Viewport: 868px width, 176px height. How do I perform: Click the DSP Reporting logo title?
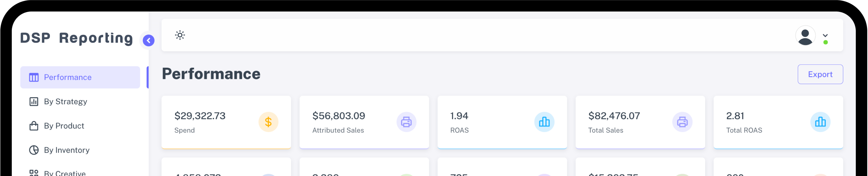pos(77,38)
